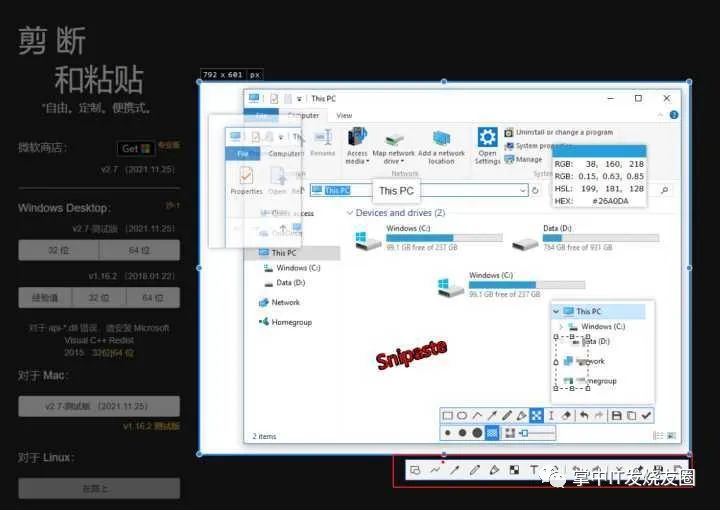The height and width of the screenshot is (510, 720).
Task: Click the Linux download button
Action: click(99, 488)
